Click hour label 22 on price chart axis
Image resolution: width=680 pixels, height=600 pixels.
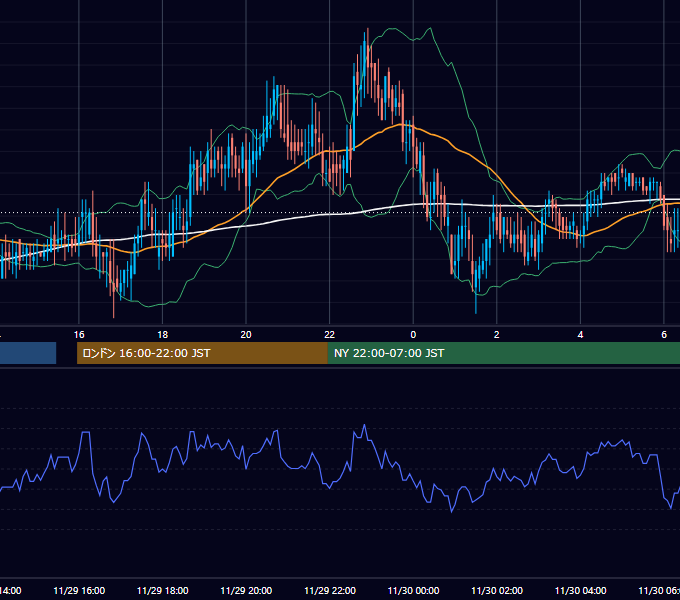click(x=330, y=334)
